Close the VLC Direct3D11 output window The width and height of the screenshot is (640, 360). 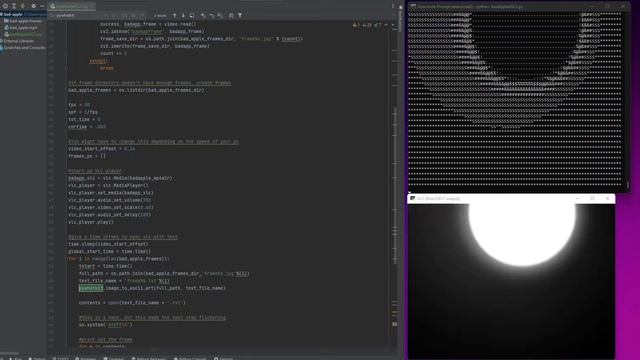[608, 198]
